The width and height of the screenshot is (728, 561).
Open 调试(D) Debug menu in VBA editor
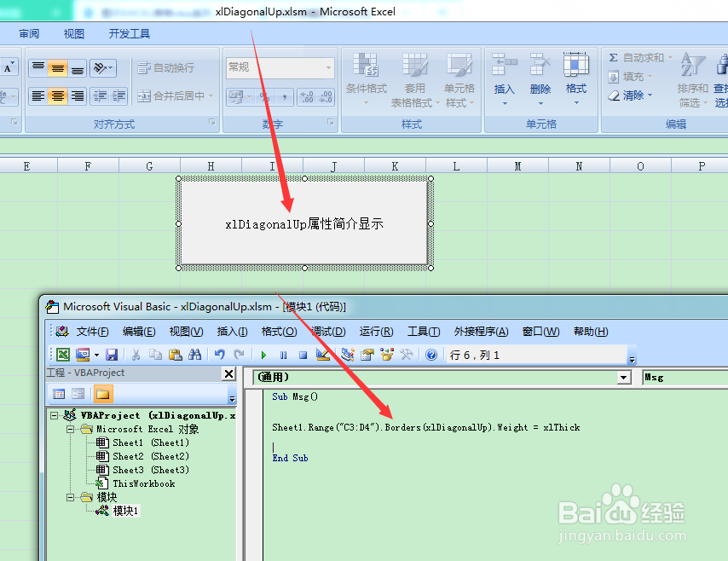point(328,332)
